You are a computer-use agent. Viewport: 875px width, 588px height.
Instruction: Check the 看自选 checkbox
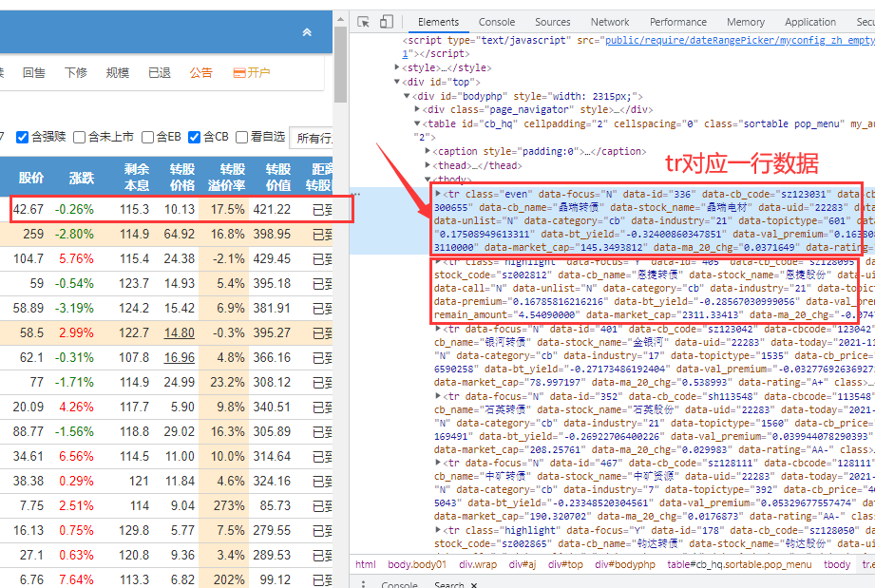(242, 136)
